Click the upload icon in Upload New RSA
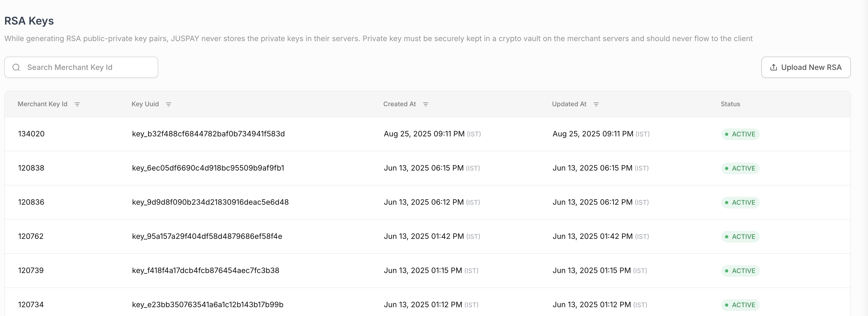 (774, 67)
